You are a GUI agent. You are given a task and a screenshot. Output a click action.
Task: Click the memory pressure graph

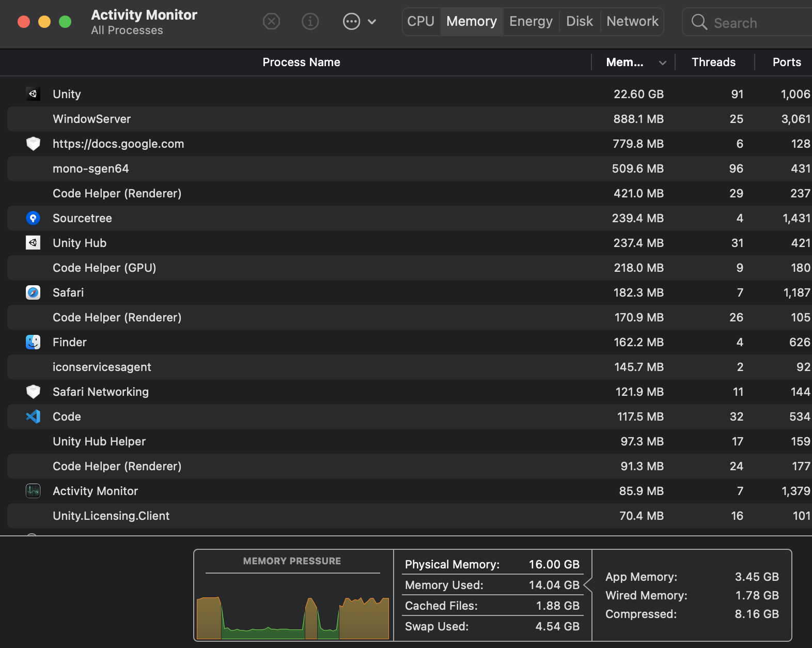[x=292, y=618]
